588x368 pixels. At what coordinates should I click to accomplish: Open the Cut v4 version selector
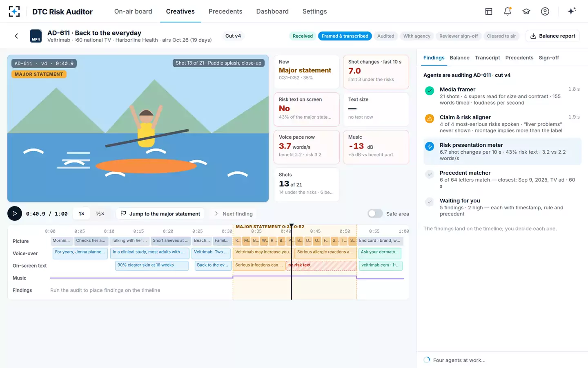pos(233,36)
